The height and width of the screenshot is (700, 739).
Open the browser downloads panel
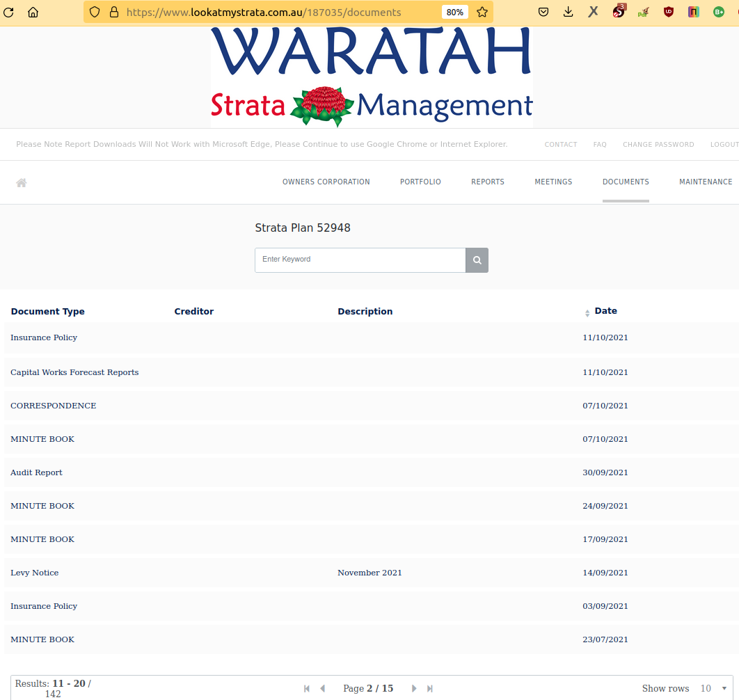point(569,12)
